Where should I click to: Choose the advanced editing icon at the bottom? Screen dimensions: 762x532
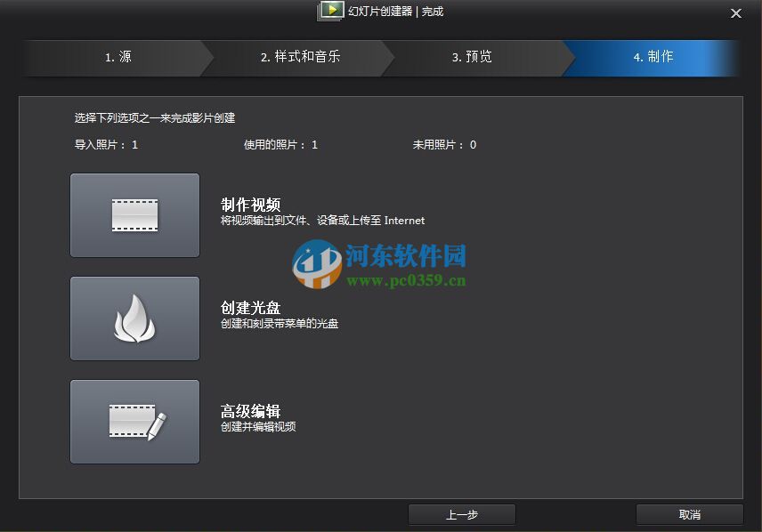coord(134,422)
